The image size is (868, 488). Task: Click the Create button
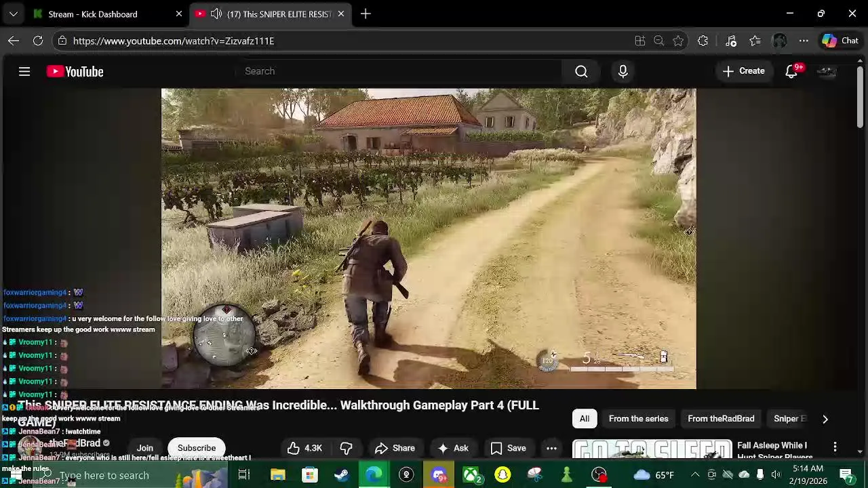[x=743, y=71]
